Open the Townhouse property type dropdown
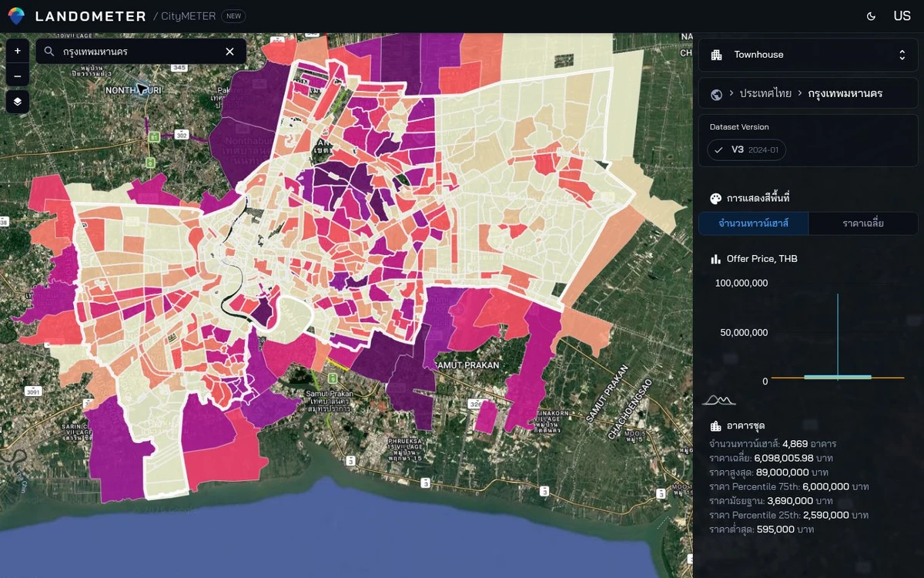924x578 pixels. 808,55
